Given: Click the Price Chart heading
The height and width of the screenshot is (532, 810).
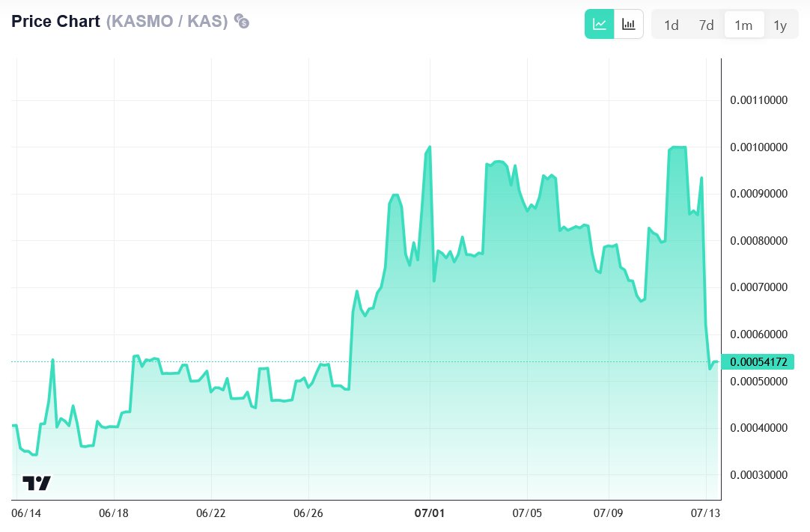Looking at the screenshot, I should pyautogui.click(x=56, y=21).
